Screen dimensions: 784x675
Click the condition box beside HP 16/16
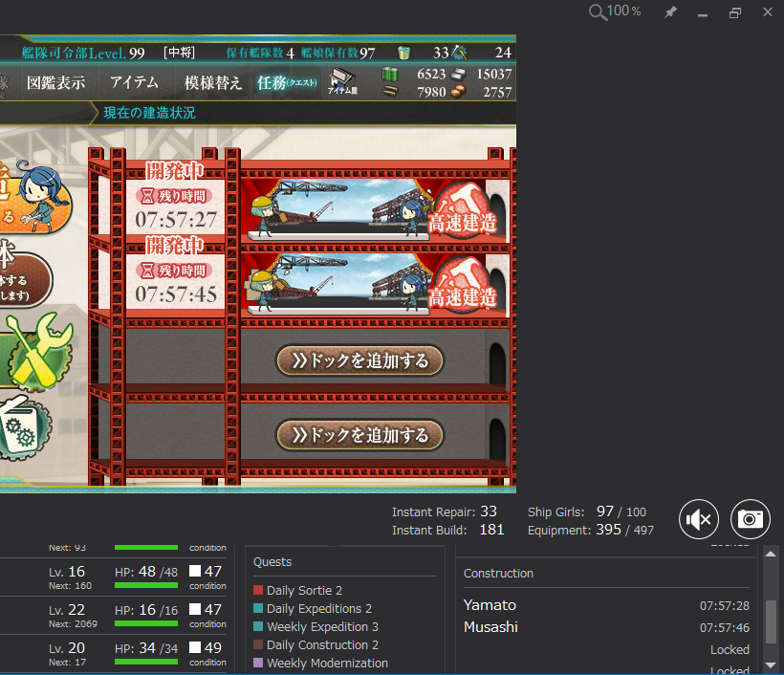pos(195,609)
